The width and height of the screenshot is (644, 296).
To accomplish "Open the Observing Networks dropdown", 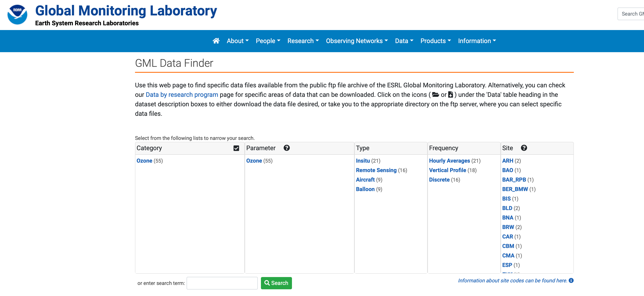I will [357, 41].
